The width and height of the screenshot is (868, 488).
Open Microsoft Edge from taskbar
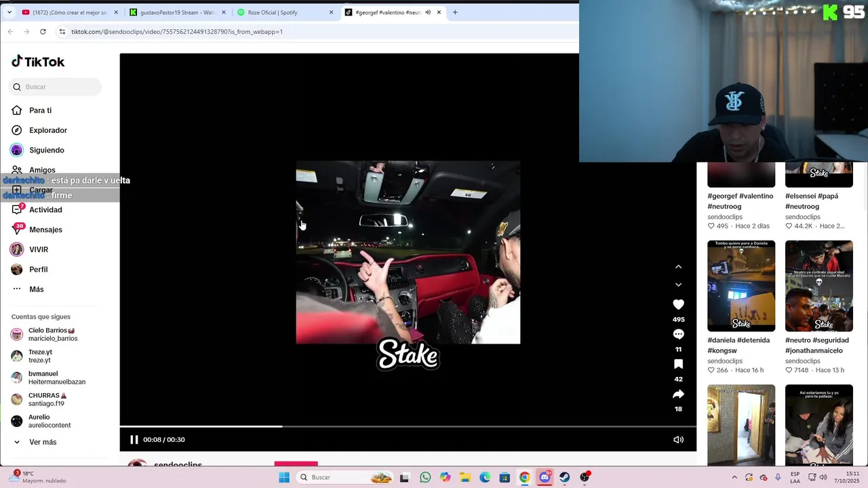485,477
